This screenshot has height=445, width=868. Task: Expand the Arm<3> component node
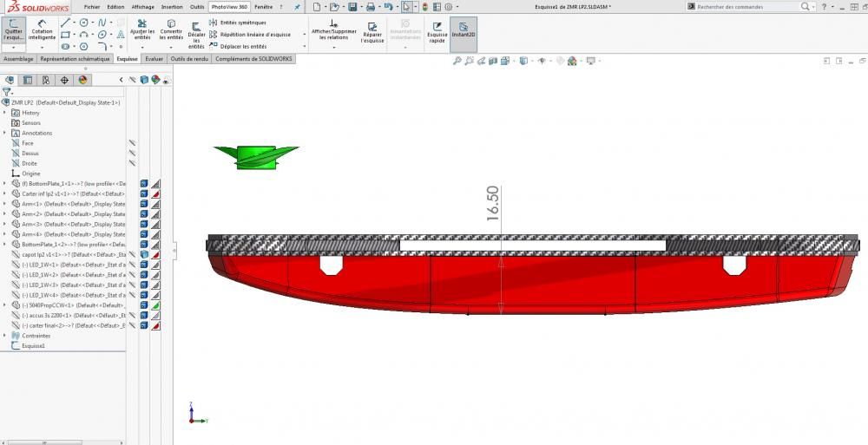(x=5, y=224)
